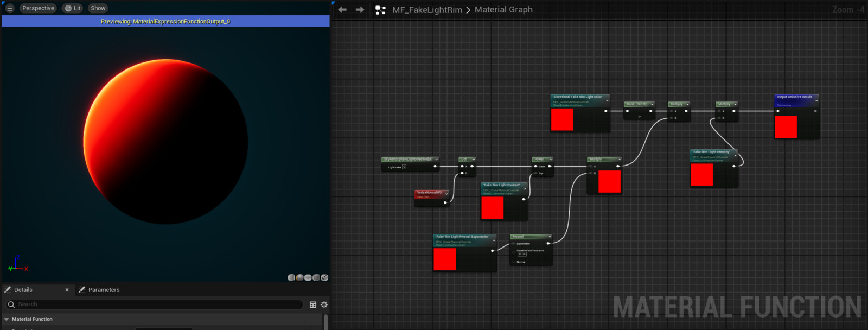Viewport: 868px width, 330px height.
Task: Click Previewing MaterialExpressionFunctionOutput_0 banner
Action: pyautogui.click(x=165, y=21)
